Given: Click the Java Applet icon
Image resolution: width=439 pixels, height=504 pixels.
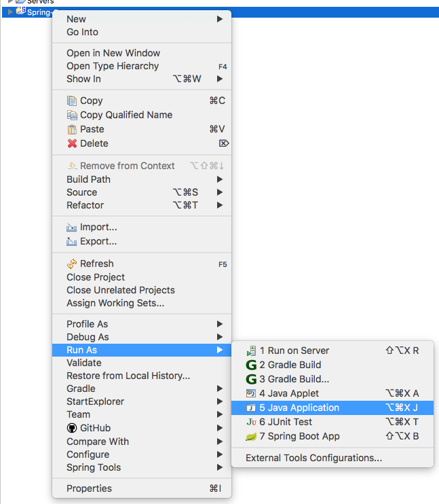Looking at the screenshot, I should pos(251,393).
